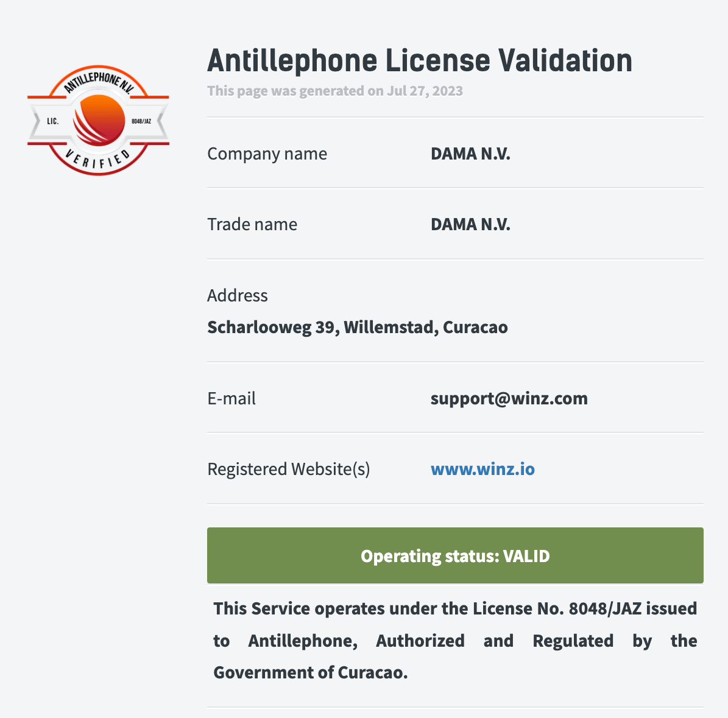The image size is (728, 718).
Task: Click the Address label
Action: point(237,295)
